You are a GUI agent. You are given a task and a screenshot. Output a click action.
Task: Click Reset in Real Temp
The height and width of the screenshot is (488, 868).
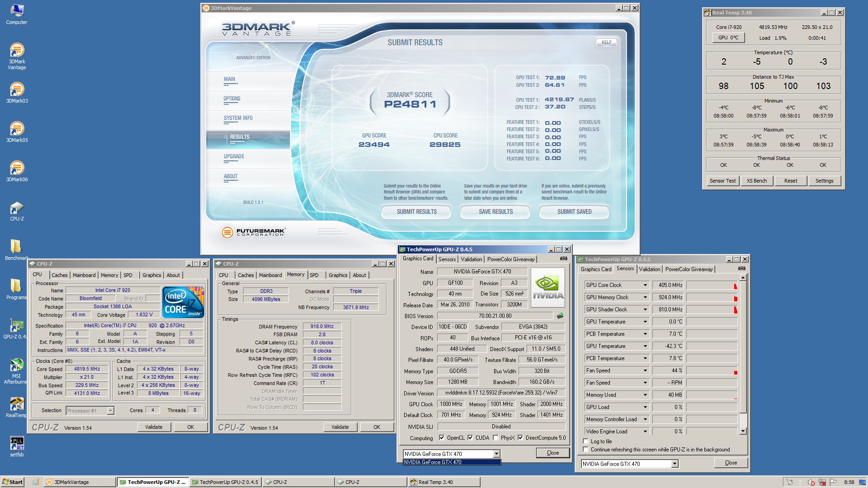pyautogui.click(x=791, y=181)
